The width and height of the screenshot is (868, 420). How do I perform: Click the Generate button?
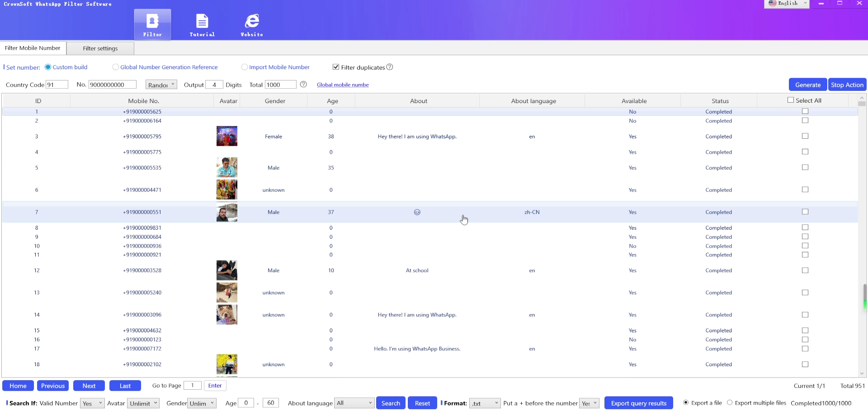tap(808, 85)
